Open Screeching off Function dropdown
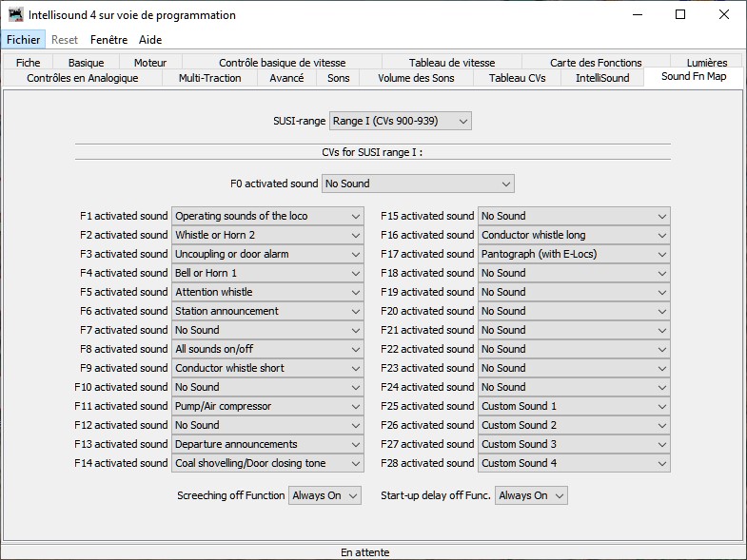This screenshot has width=747, height=560. coord(324,495)
